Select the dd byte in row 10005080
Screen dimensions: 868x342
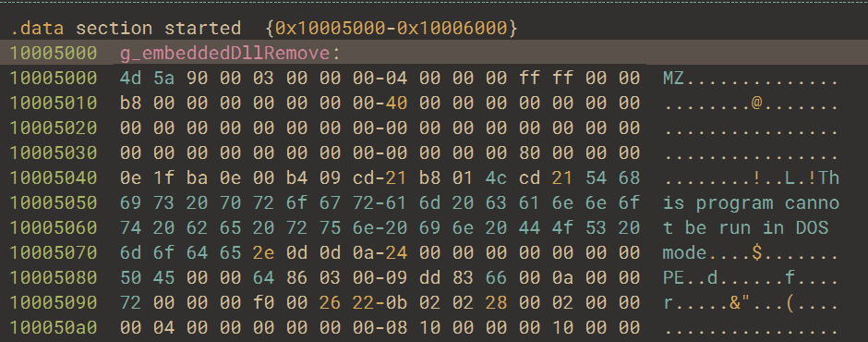430,277
